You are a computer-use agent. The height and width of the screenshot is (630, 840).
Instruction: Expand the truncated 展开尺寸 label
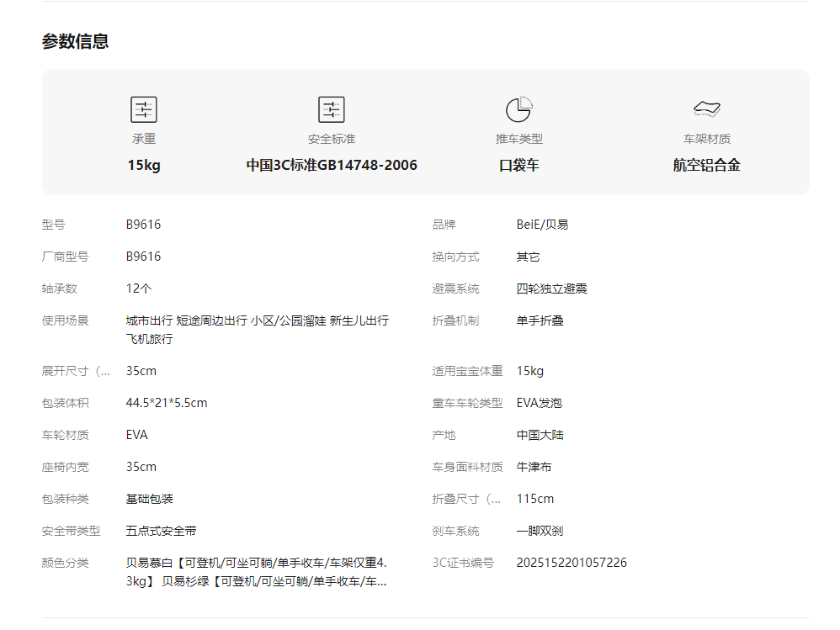tap(77, 371)
